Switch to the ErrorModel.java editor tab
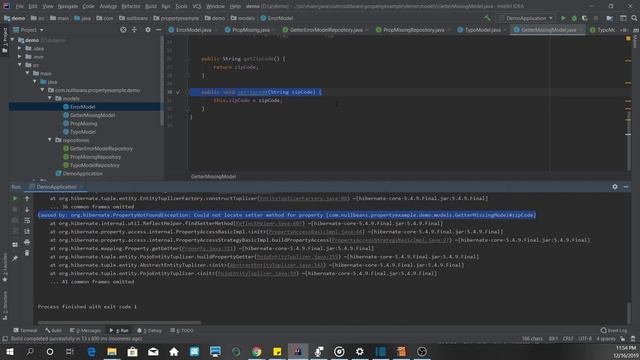The height and width of the screenshot is (360, 640). point(193,30)
